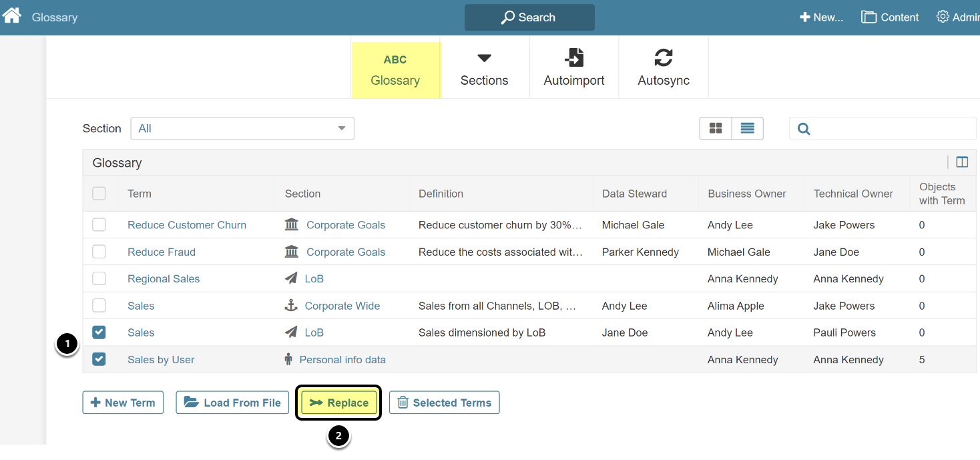Check the Reduce Customer Churn checkbox
The height and width of the screenshot is (460, 980).
pyautogui.click(x=99, y=225)
